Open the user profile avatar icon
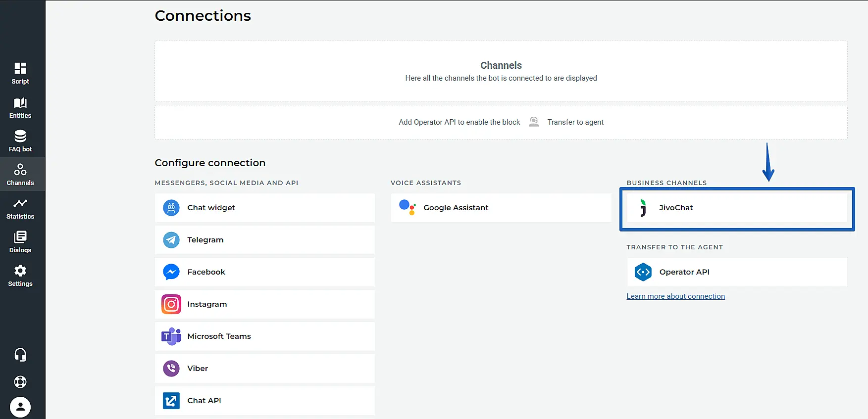This screenshot has width=868, height=419. (20, 407)
